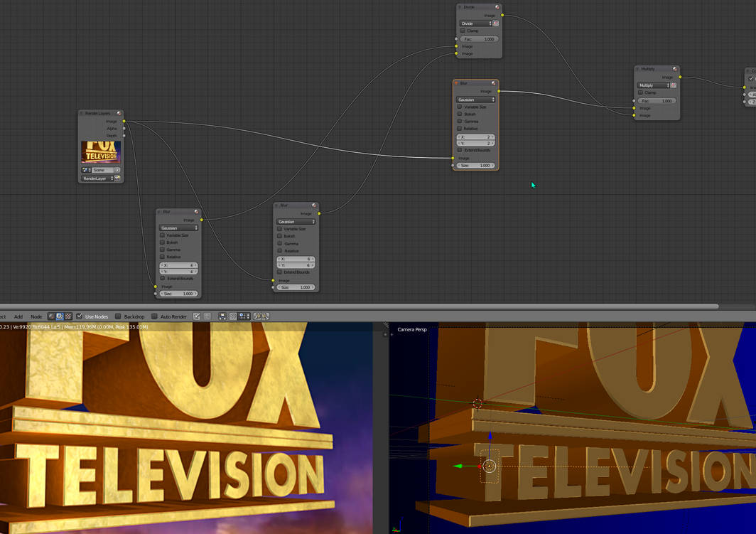Adjust the Fac slider on Divide node
This screenshot has width=756, height=534.
[479, 39]
